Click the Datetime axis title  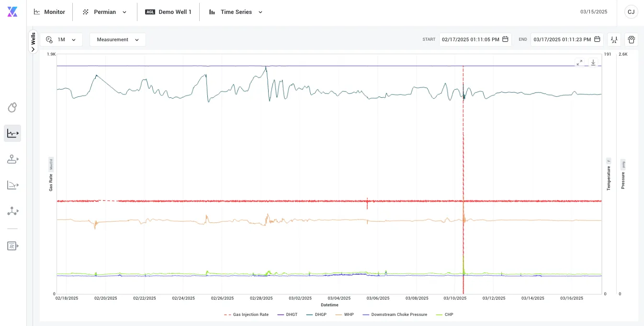pyautogui.click(x=329, y=305)
